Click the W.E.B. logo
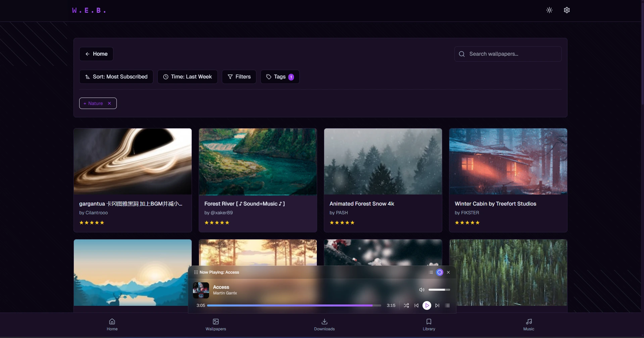The width and height of the screenshot is (644, 338). [x=89, y=10]
